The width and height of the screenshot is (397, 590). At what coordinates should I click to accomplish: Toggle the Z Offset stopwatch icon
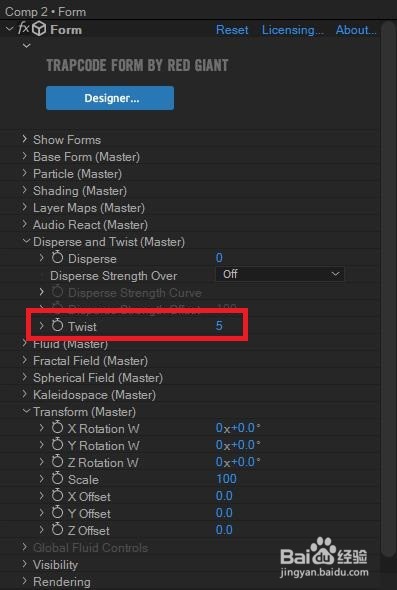point(57,529)
